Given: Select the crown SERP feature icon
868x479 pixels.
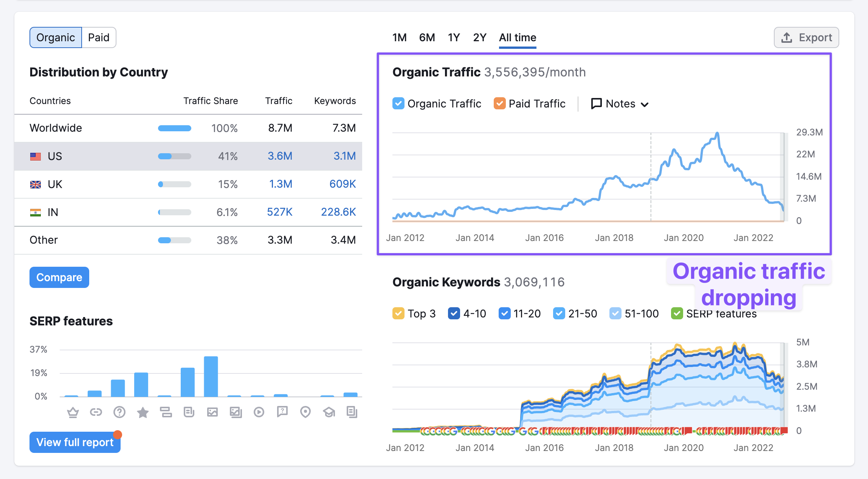Looking at the screenshot, I should (x=73, y=412).
